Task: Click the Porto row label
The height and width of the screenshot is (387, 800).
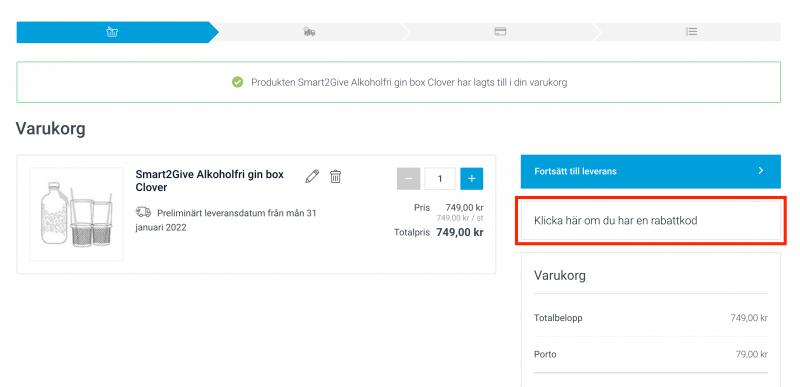Action: [545, 354]
